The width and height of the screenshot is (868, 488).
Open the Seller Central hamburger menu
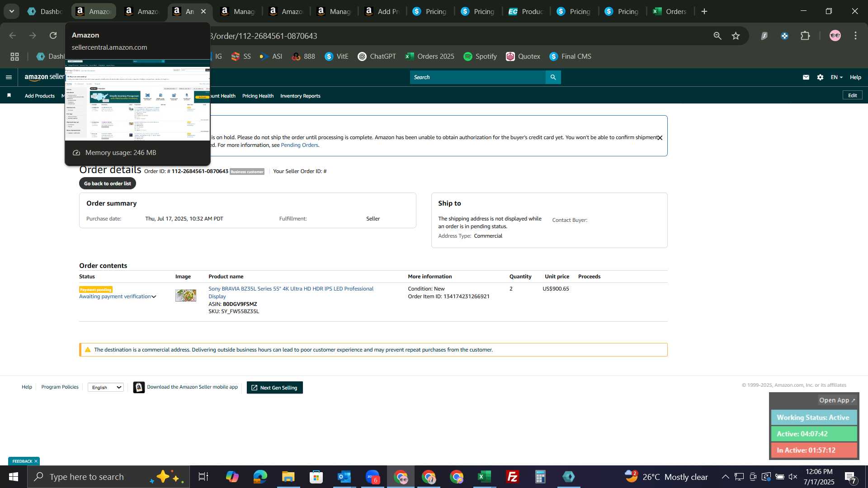click(9, 77)
